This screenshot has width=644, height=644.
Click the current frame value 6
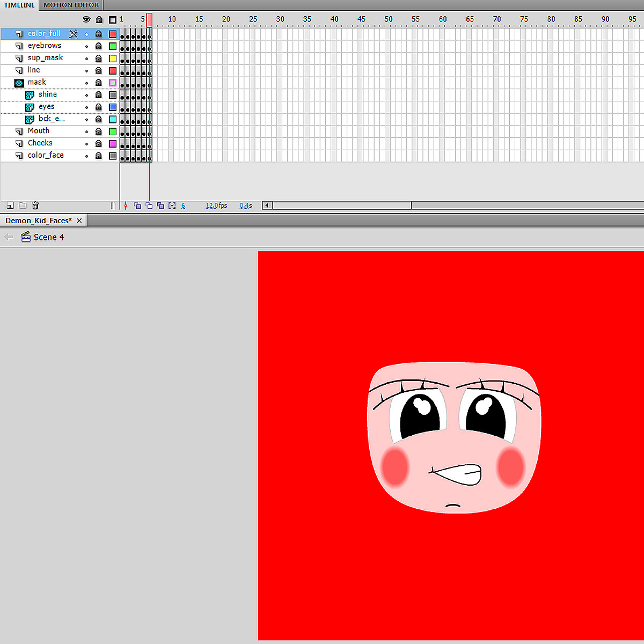click(183, 206)
